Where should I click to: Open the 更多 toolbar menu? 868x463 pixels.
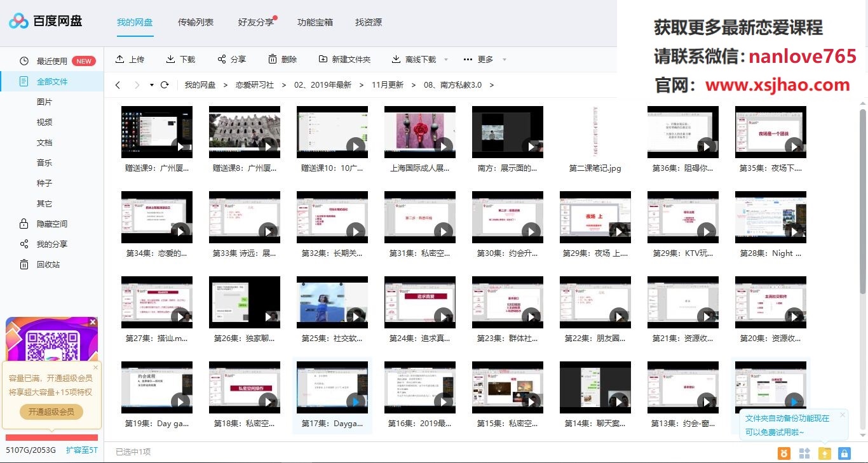click(478, 59)
